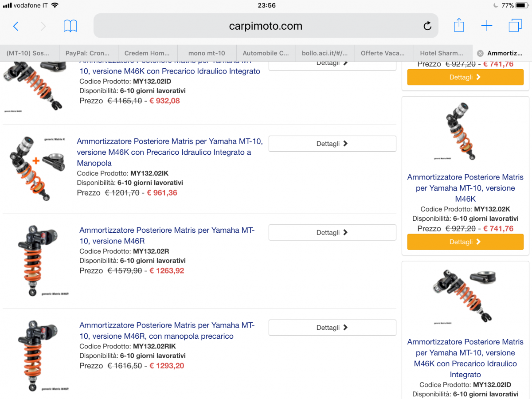Tap the Safari forward arrow
The height and width of the screenshot is (399, 532).
[43, 26]
